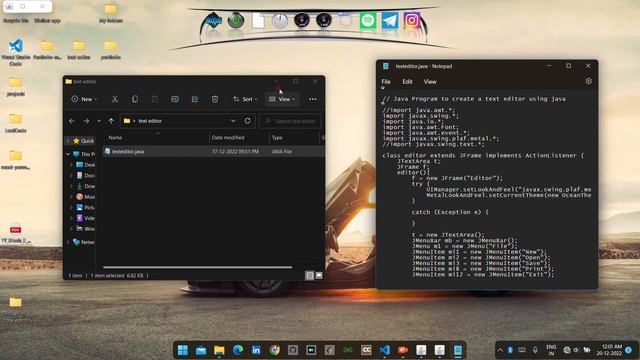Go forward in File Explorer navigation
Image resolution: width=640 pixels, height=360 pixels.
click(x=86, y=121)
